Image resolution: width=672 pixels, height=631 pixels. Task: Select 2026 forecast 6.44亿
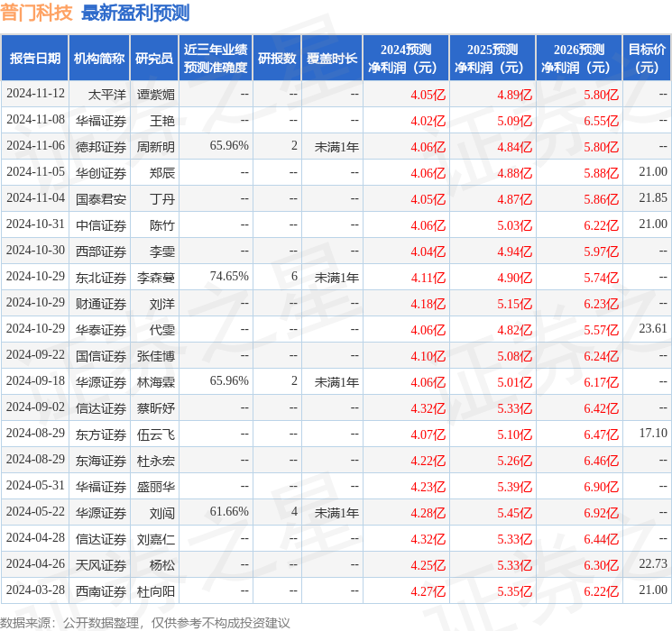pos(601,539)
